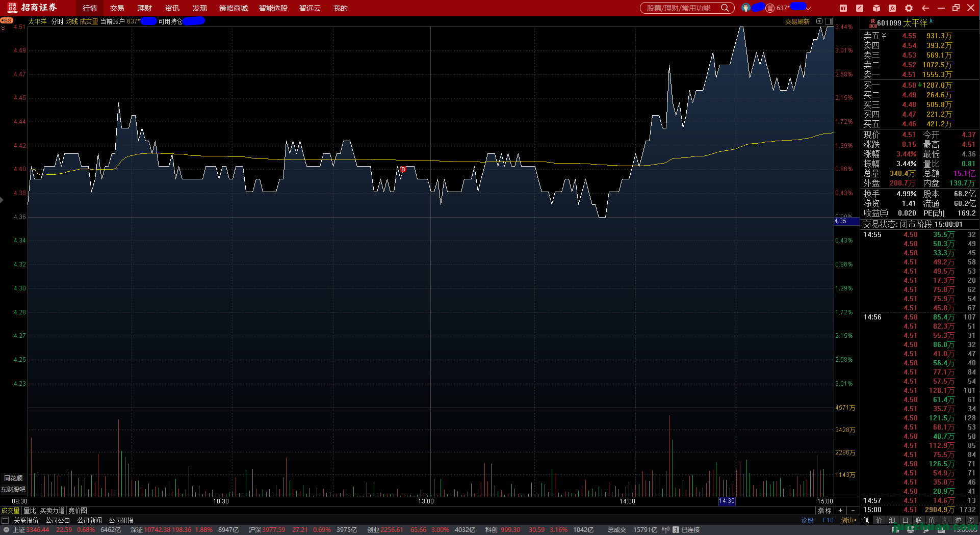
Task: Open the 行情 menu
Action: click(x=90, y=8)
